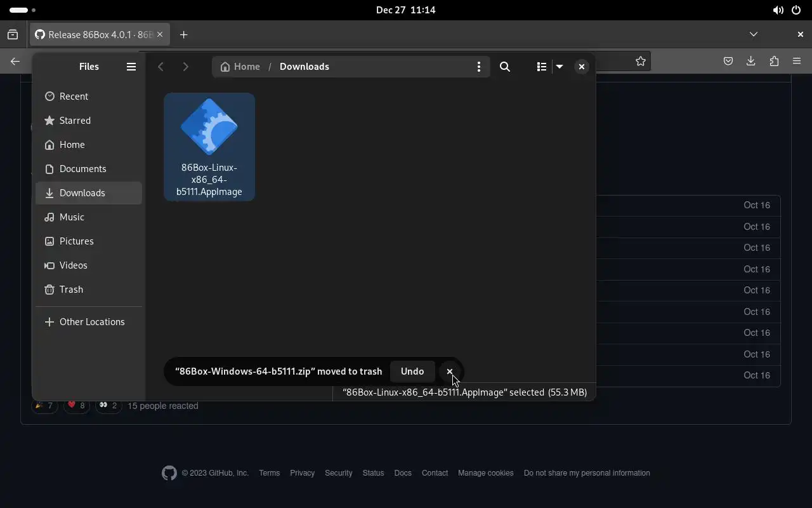Click the GitHub logo in footer
The width and height of the screenshot is (812, 508).
[x=169, y=473]
